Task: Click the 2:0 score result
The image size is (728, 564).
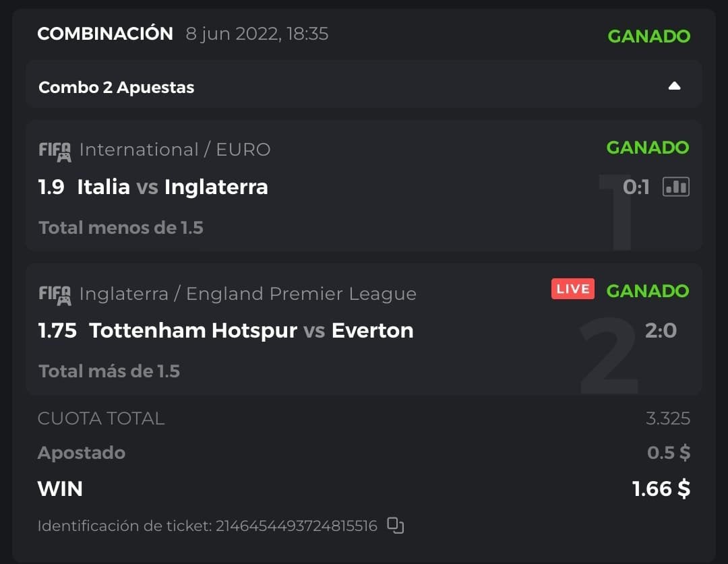Action: [660, 330]
